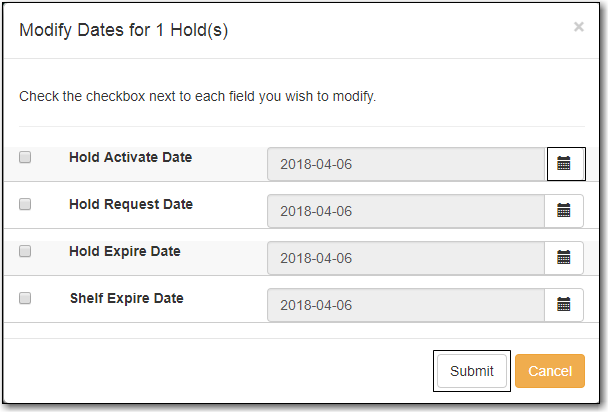Click the Hold Activate Date label
Screen dimensions: 608x412
coord(131,157)
